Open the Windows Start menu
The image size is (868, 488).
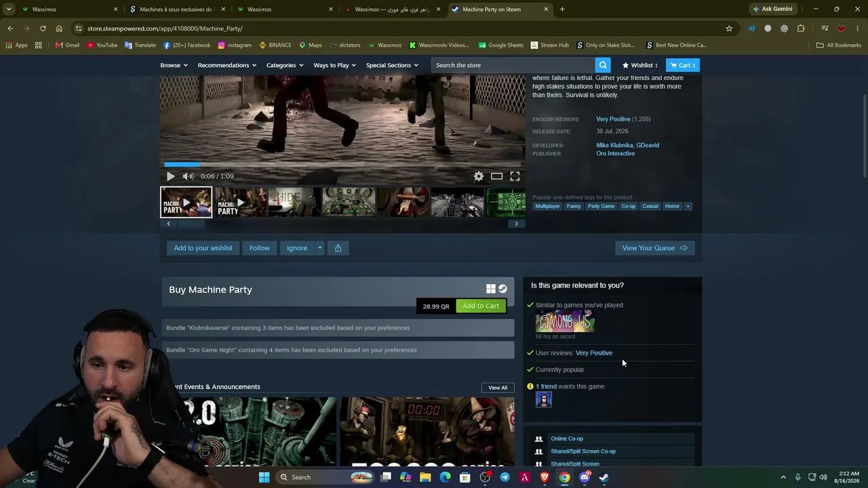(x=264, y=477)
